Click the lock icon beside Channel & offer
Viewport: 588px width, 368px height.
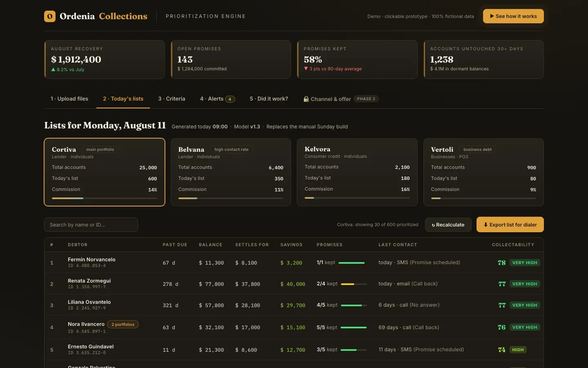coord(306,99)
